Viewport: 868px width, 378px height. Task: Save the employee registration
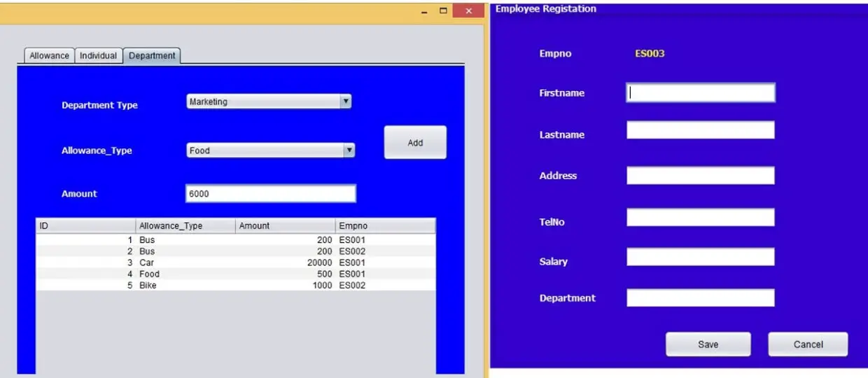[x=708, y=344]
